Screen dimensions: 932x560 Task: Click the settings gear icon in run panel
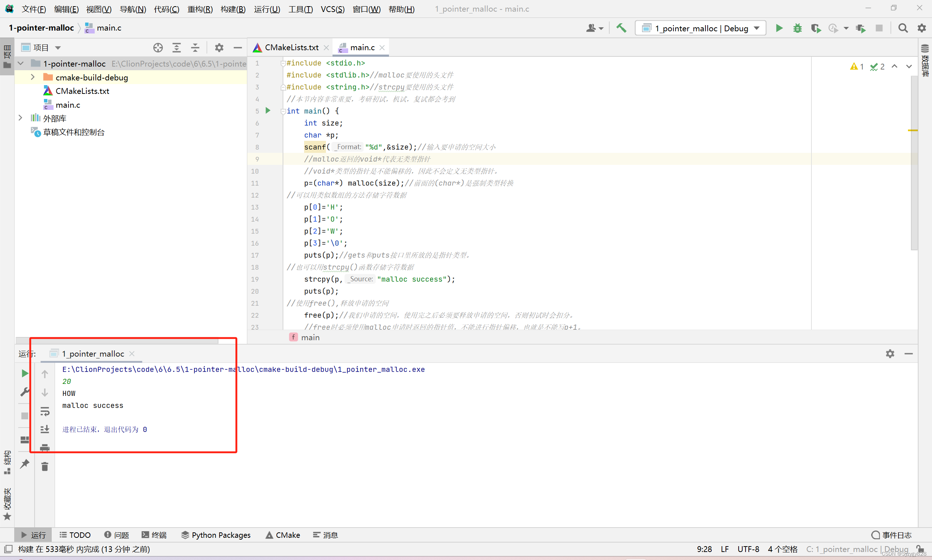pos(890,353)
